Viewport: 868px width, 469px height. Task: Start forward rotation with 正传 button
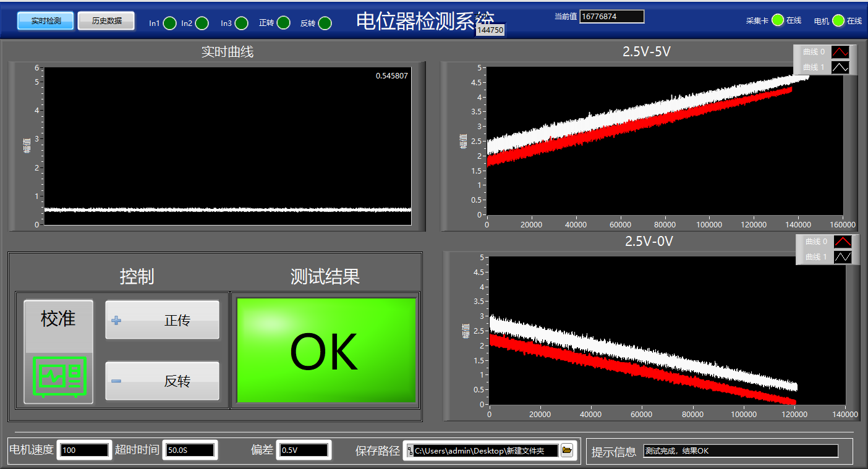pyautogui.click(x=162, y=320)
